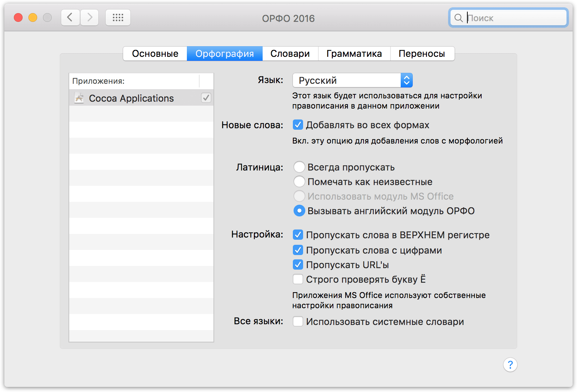Select Всегда пропускать radio button
577x392 pixels.
tap(299, 167)
